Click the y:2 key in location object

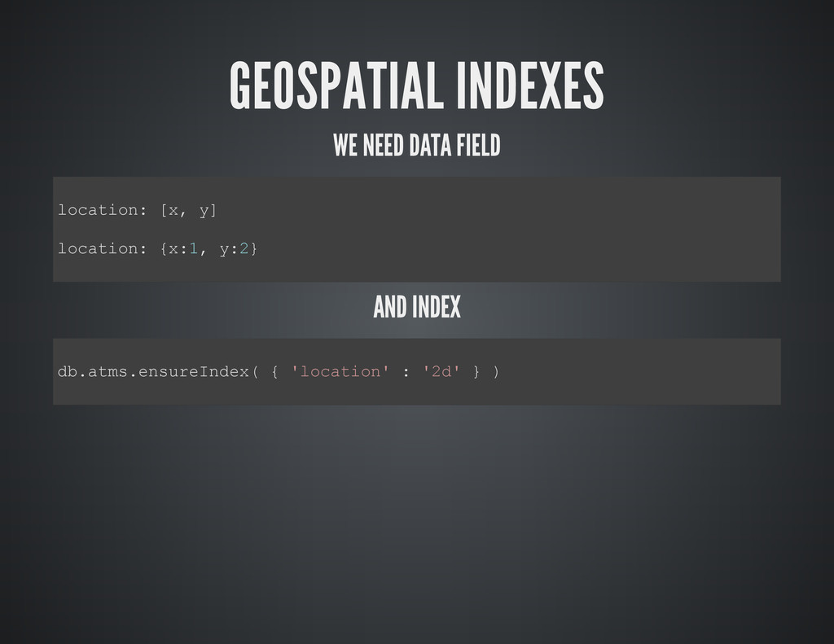coord(234,249)
